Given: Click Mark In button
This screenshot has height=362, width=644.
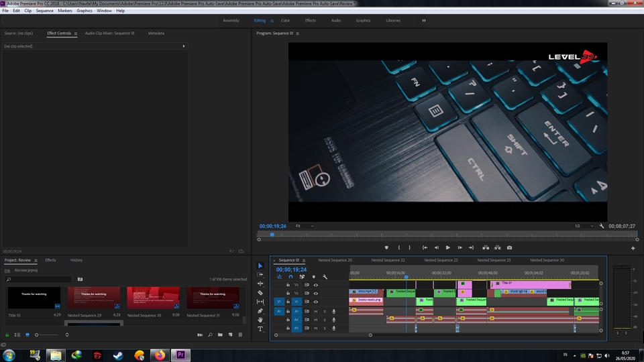Looking at the screenshot, I should pos(398,247).
